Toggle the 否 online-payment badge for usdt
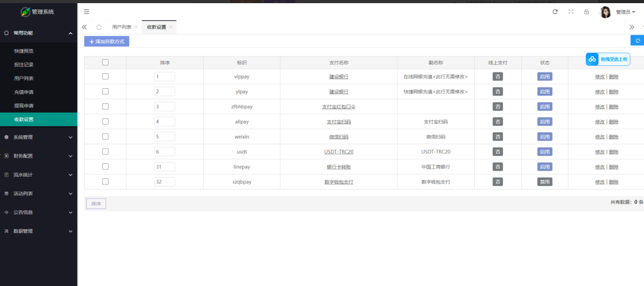Image resolution: width=644 pixels, height=286 pixels. tap(498, 151)
